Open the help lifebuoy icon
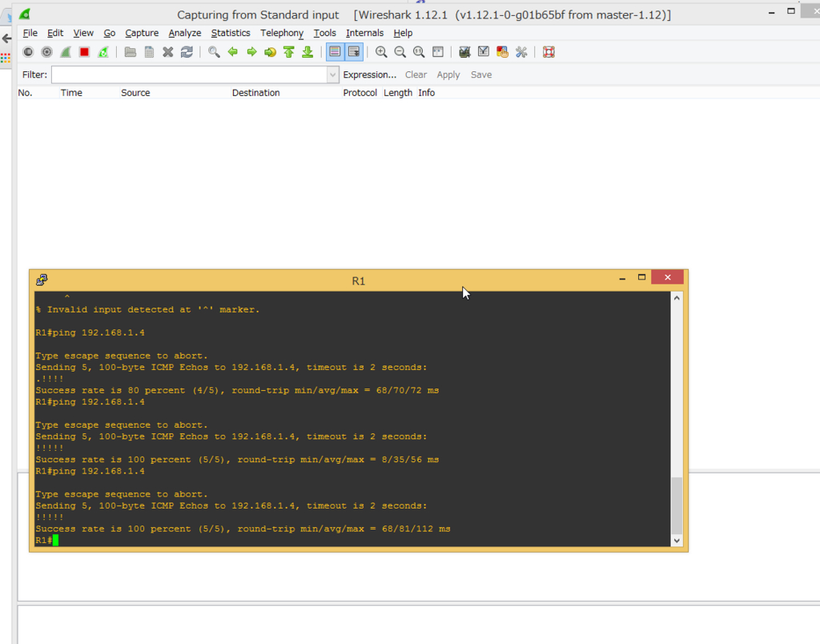The image size is (820, 644). 549,52
